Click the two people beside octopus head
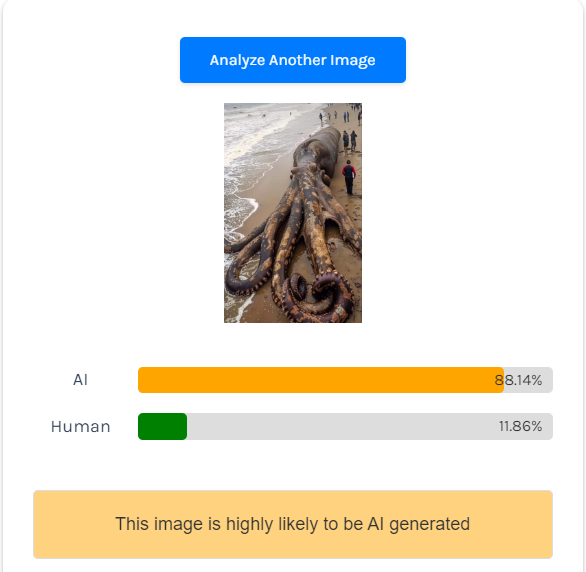Screen dimensions: 586x572 click(x=350, y=140)
